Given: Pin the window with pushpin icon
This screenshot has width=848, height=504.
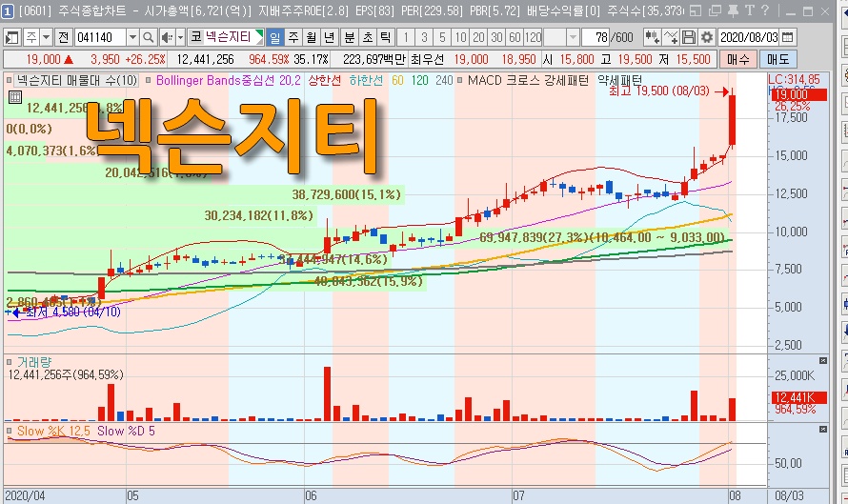Looking at the screenshot, I should [733, 10].
